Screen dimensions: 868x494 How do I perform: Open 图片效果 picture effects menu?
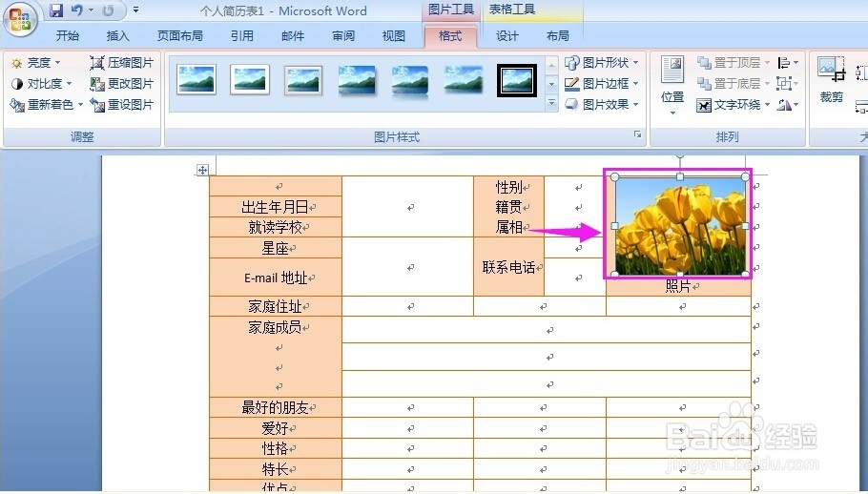tap(601, 105)
